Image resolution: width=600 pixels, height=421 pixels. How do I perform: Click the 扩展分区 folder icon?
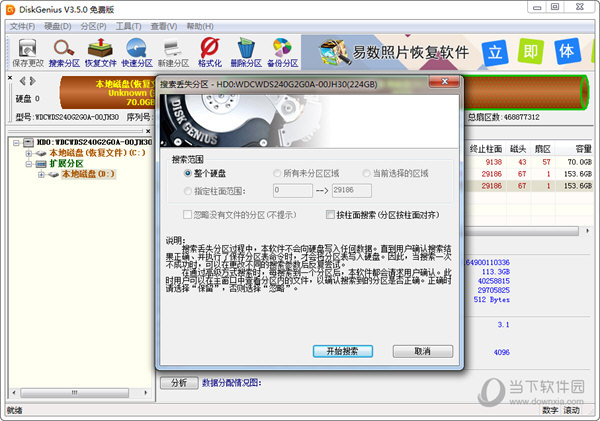(x=41, y=164)
